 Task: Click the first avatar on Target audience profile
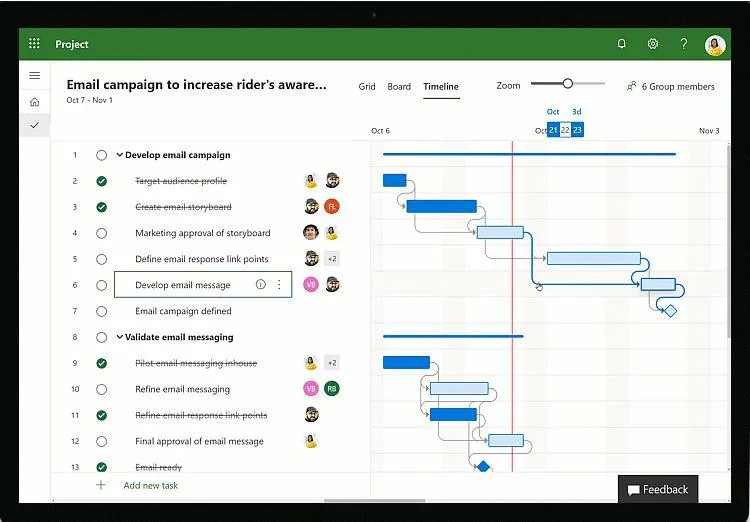tap(311, 181)
